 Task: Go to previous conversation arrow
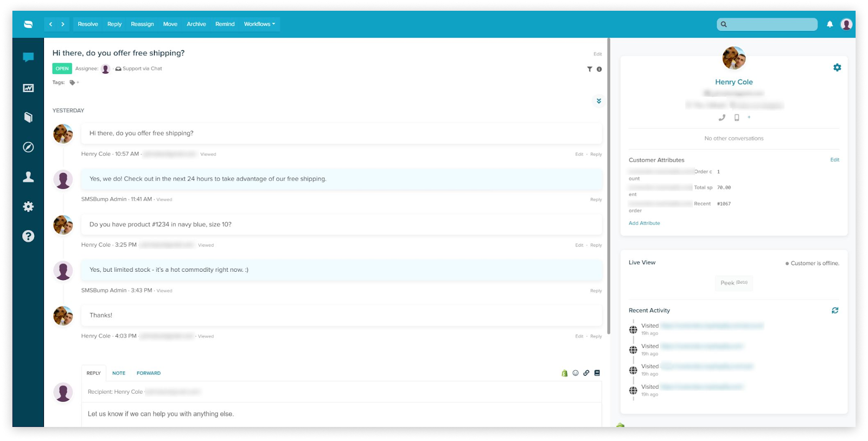[50, 24]
